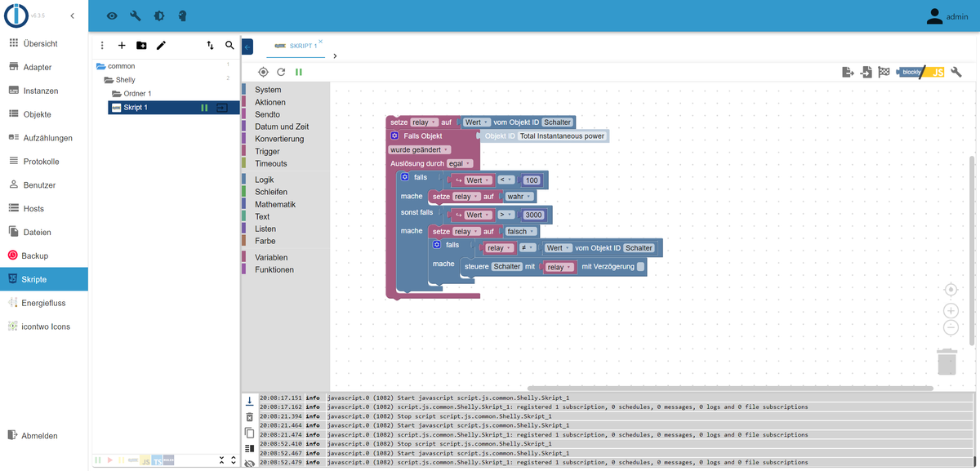Switch to the SKRIPT 1 editor tab

[296, 47]
